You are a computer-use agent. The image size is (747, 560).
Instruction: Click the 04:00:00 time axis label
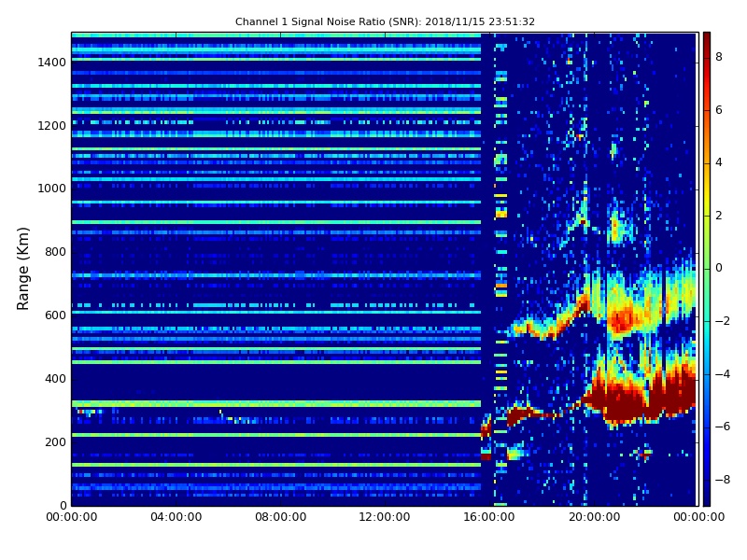point(176,517)
